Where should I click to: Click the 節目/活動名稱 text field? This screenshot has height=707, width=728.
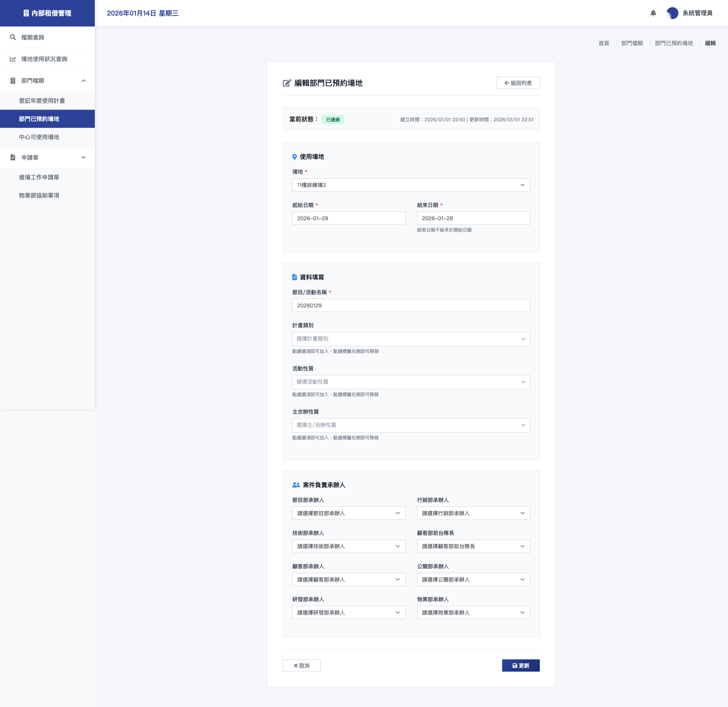[x=411, y=306]
